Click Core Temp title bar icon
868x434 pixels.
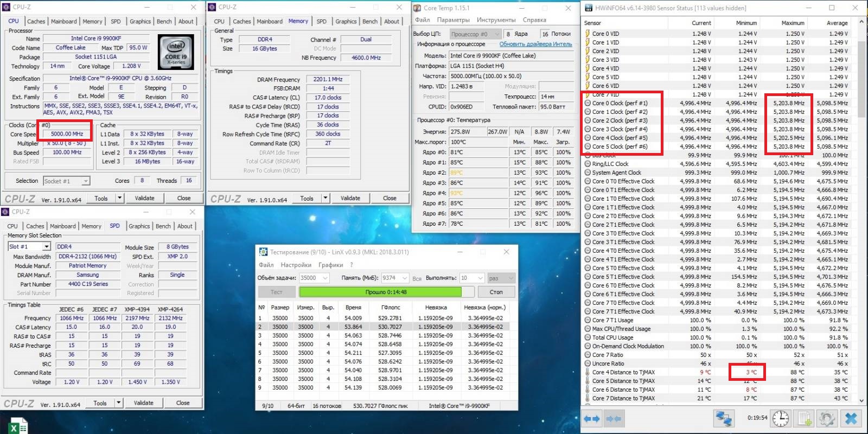417,8
